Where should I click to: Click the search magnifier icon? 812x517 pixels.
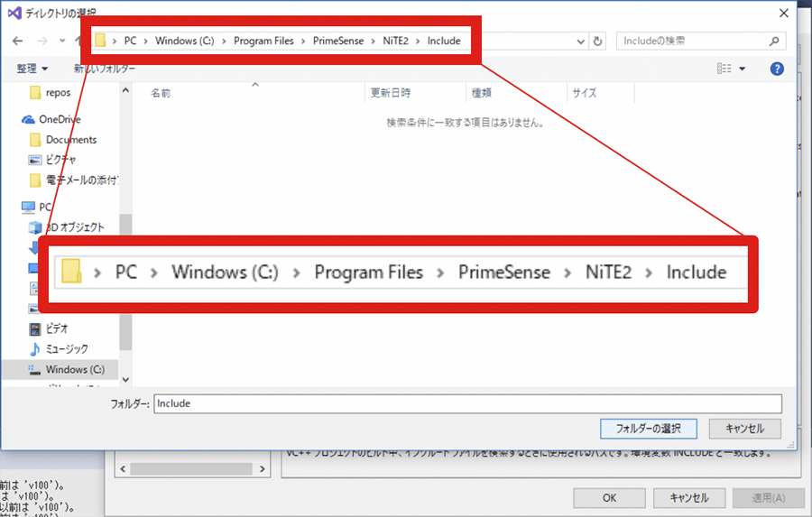click(x=774, y=41)
